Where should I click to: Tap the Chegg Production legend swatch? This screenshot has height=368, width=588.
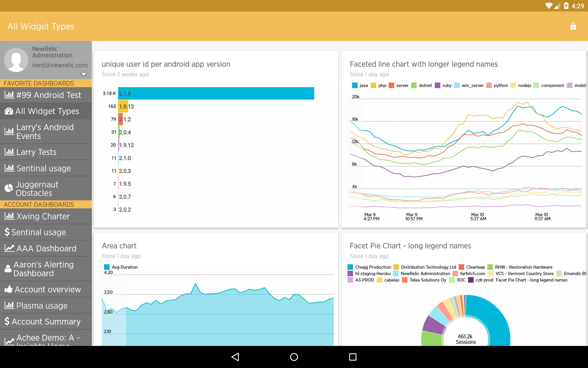350,267
